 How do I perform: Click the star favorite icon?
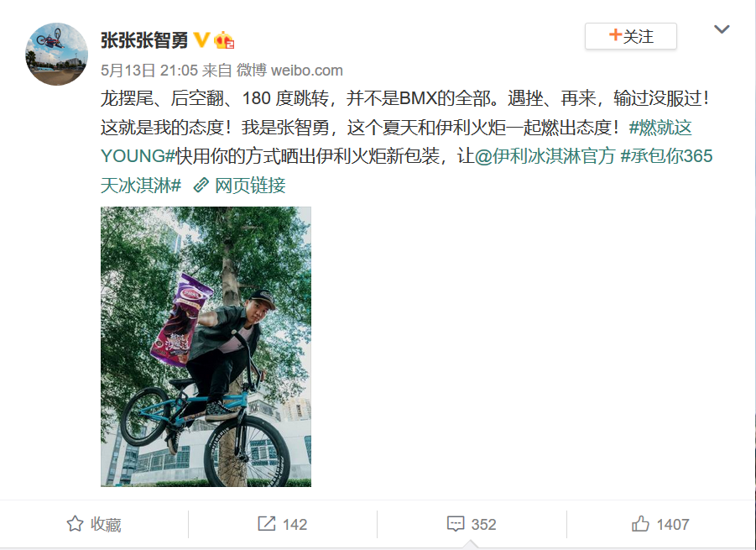[75, 524]
